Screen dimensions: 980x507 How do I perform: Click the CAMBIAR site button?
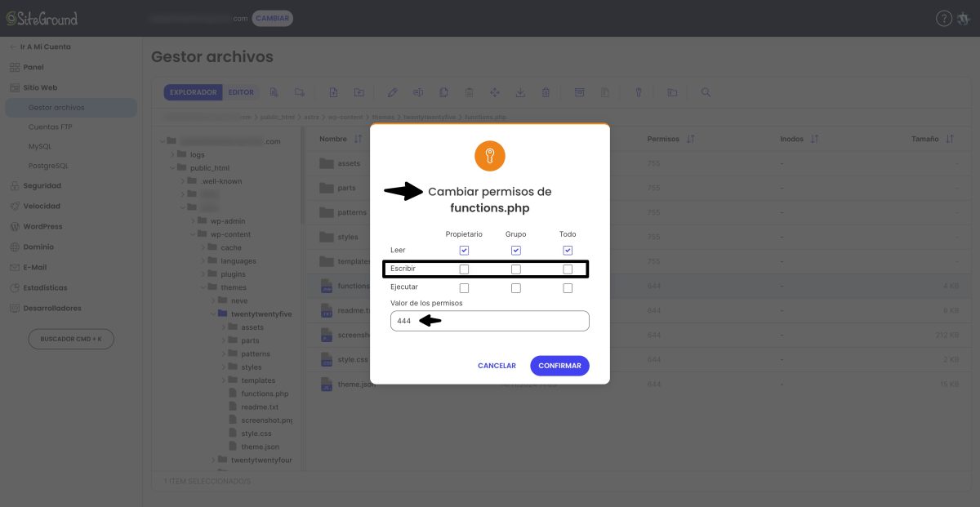[x=272, y=18]
